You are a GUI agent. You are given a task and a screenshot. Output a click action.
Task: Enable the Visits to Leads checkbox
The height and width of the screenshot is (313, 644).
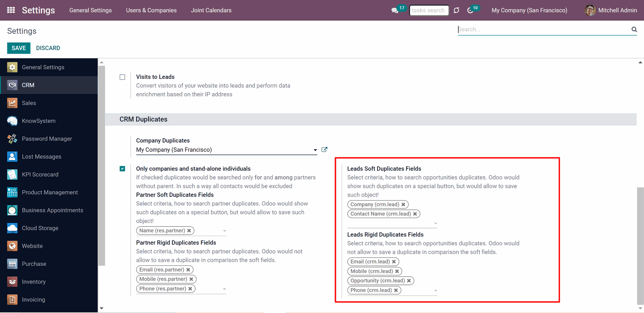[x=123, y=77]
